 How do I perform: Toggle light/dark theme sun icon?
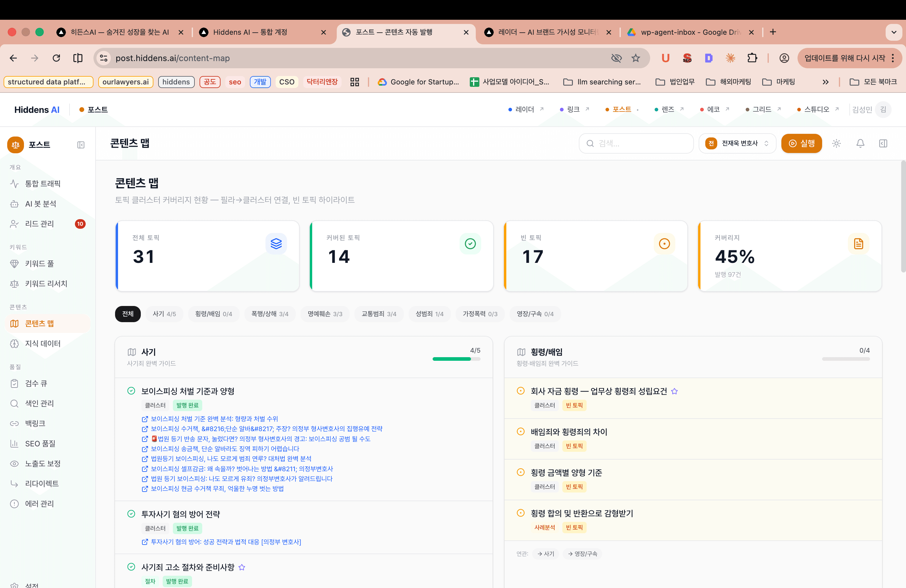tap(836, 143)
